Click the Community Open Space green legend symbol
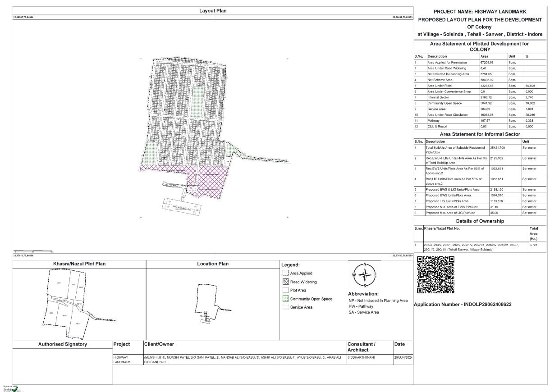Viewport: 559px width, 392px height. [285, 299]
